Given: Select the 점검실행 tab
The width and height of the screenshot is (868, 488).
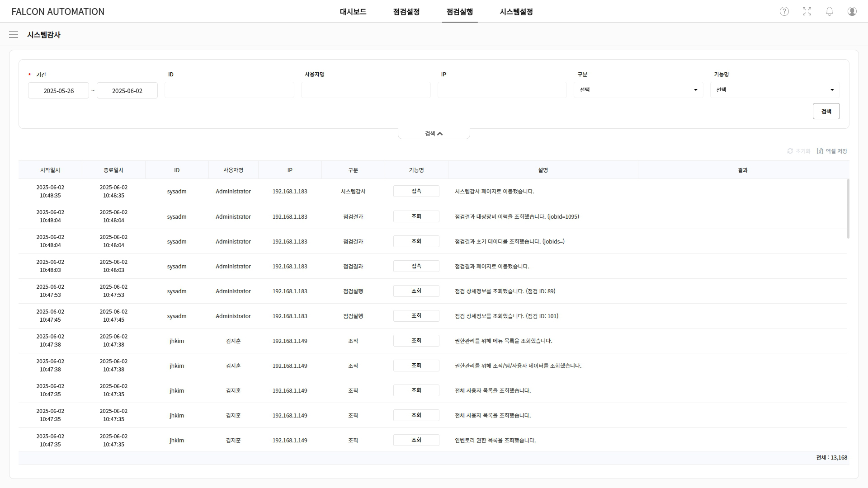Looking at the screenshot, I should pos(460,12).
